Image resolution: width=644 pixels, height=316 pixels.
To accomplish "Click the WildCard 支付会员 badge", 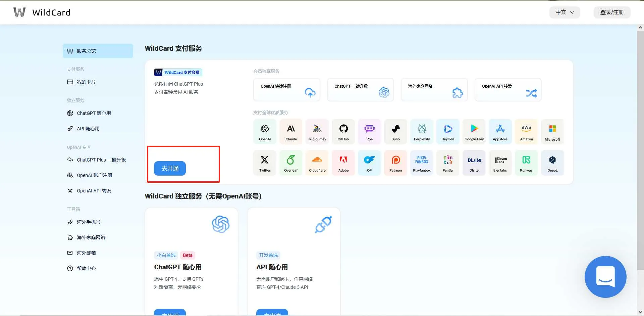I will coord(178,72).
